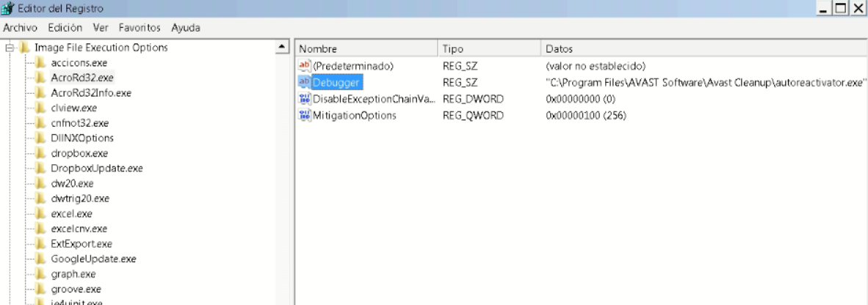Select the Image File Execution Options label

[101, 48]
